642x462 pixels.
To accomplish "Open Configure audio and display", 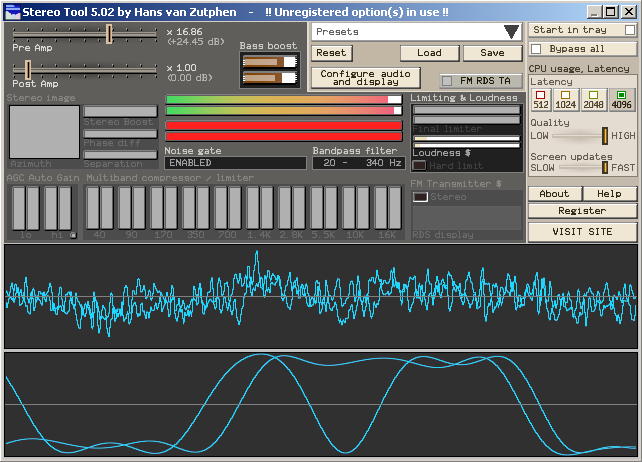I will pyautogui.click(x=365, y=77).
